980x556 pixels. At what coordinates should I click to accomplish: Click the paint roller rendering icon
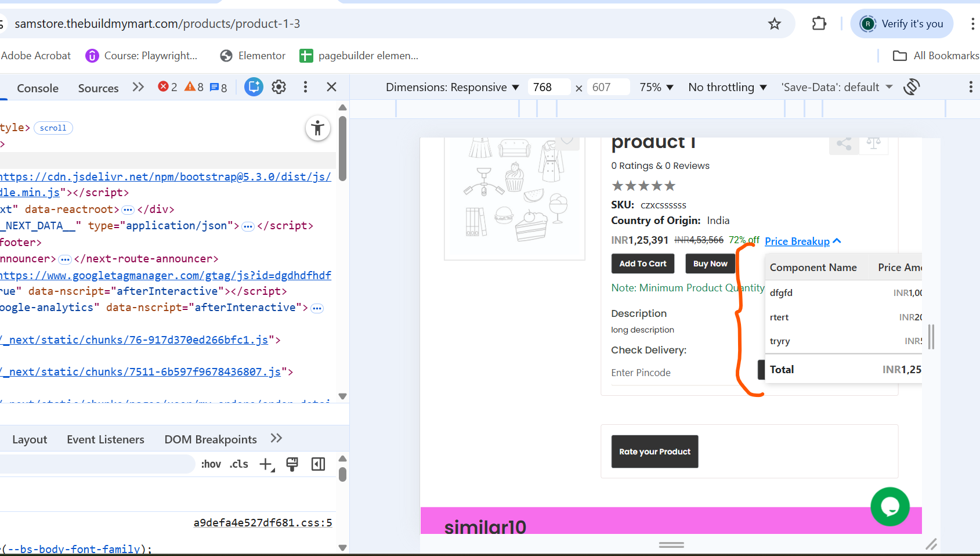tap(292, 464)
